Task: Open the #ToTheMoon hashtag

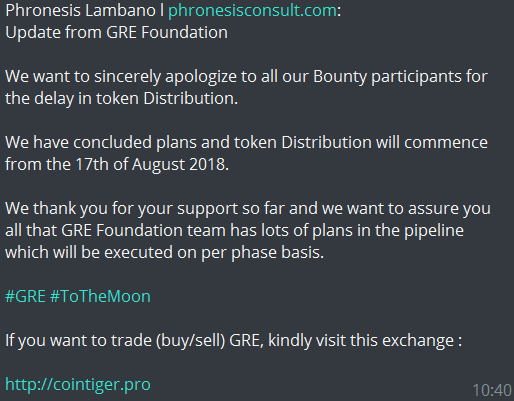Action: 100,296
